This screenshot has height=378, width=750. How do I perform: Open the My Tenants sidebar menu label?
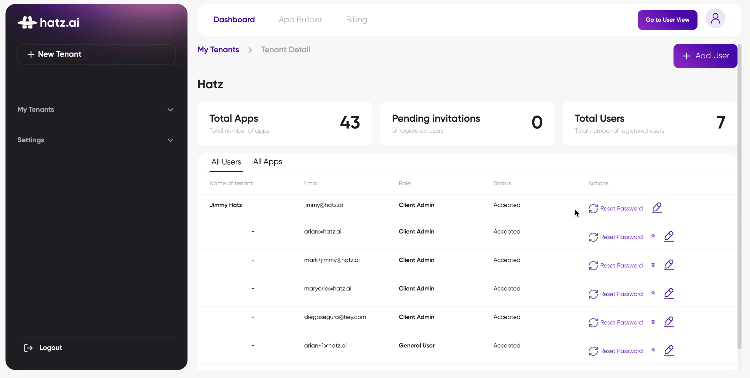tap(36, 110)
